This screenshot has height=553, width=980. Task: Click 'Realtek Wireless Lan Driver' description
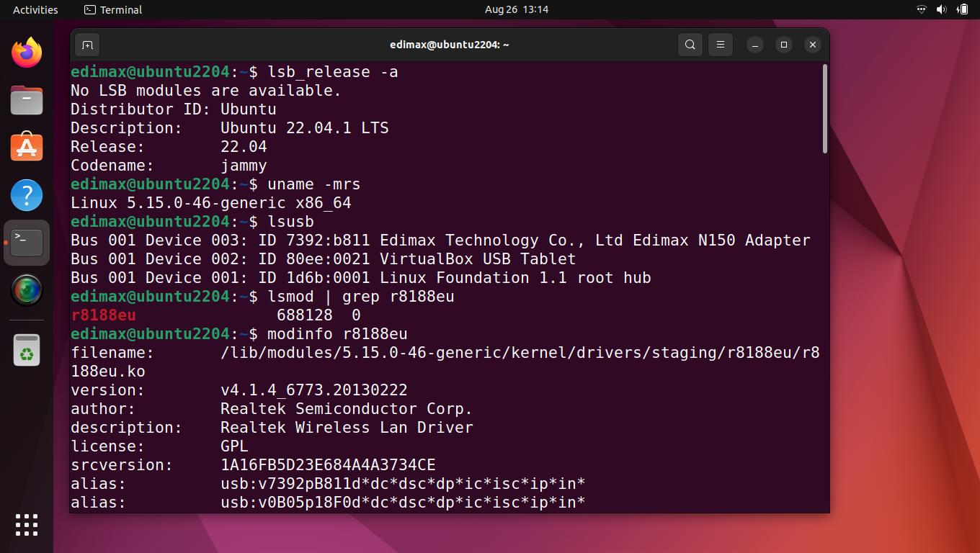347,428
